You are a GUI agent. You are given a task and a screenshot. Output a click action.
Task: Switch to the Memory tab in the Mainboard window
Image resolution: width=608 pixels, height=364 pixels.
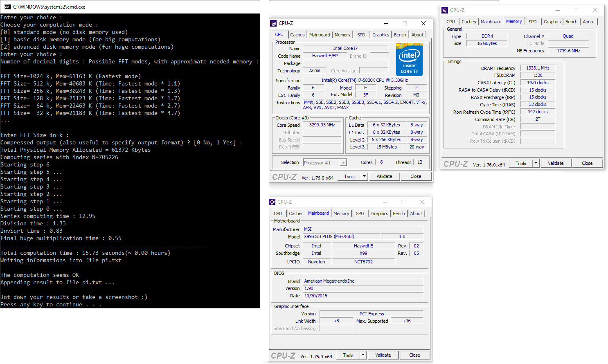click(341, 213)
